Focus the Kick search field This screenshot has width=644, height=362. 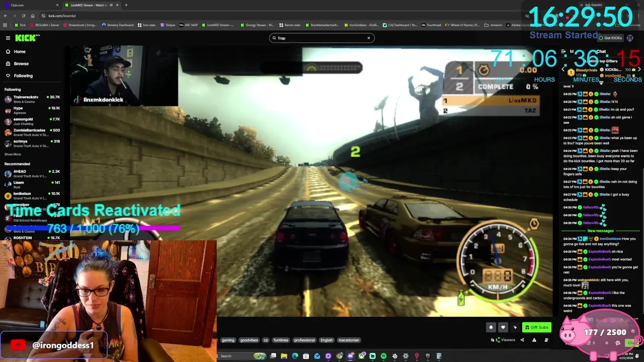point(322,38)
